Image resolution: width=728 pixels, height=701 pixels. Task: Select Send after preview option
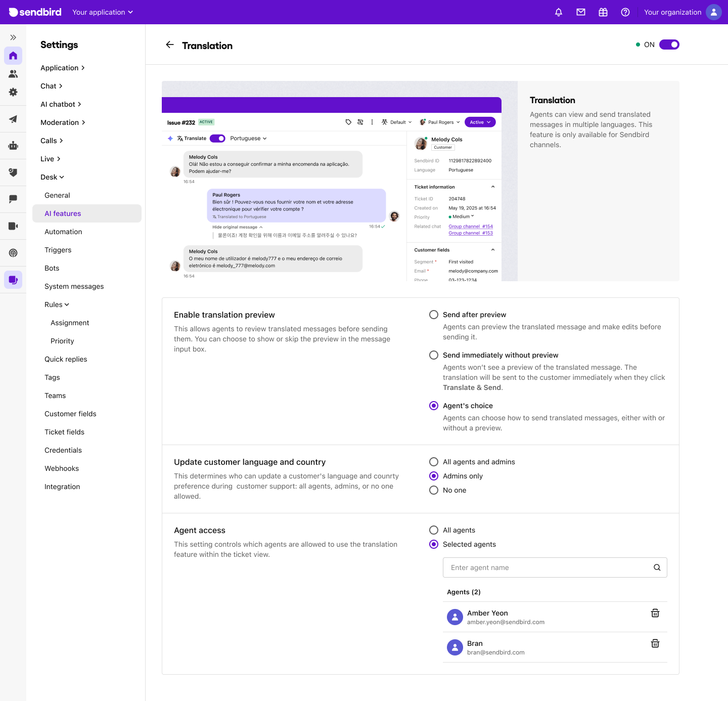[x=433, y=314]
